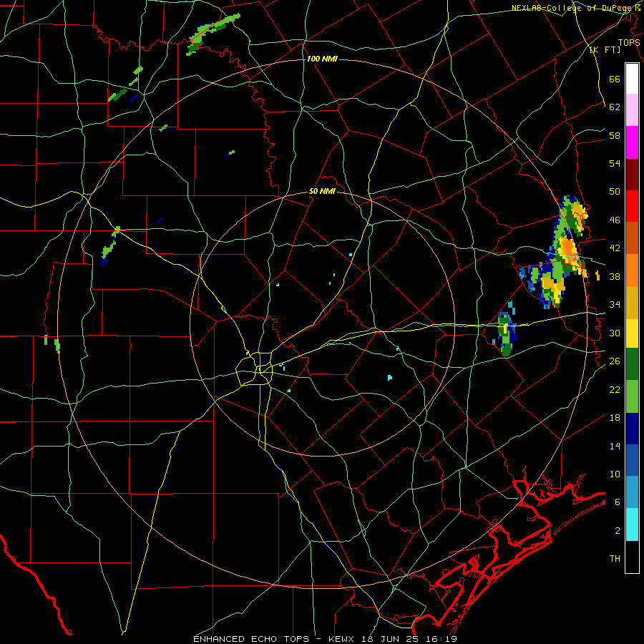Click the magenta legend swatch
This screenshot has height=644, width=644.
(x=632, y=142)
